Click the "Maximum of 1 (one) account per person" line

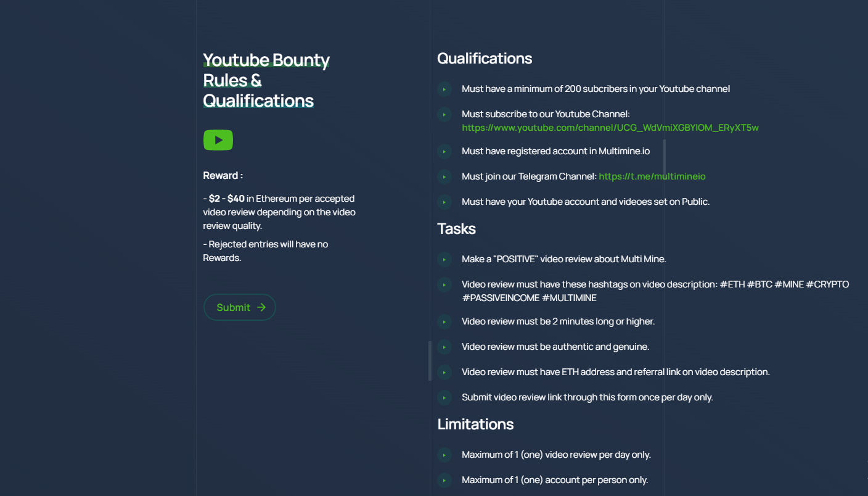pos(555,480)
